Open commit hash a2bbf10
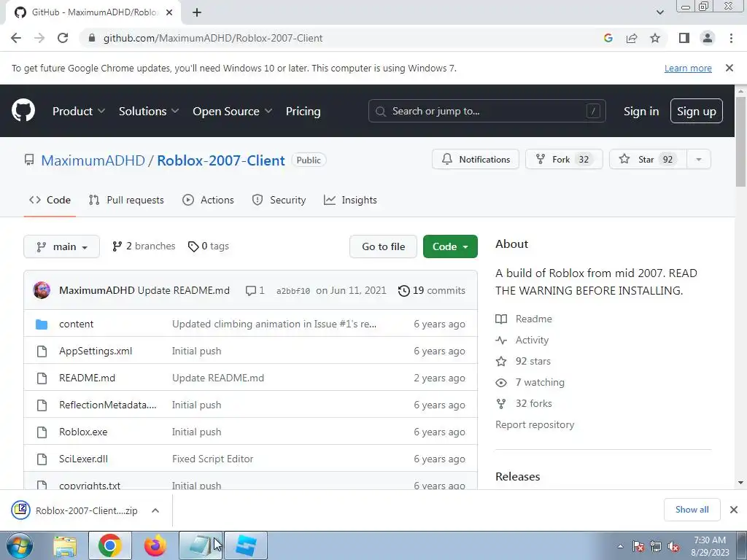The image size is (747, 560). (293, 291)
